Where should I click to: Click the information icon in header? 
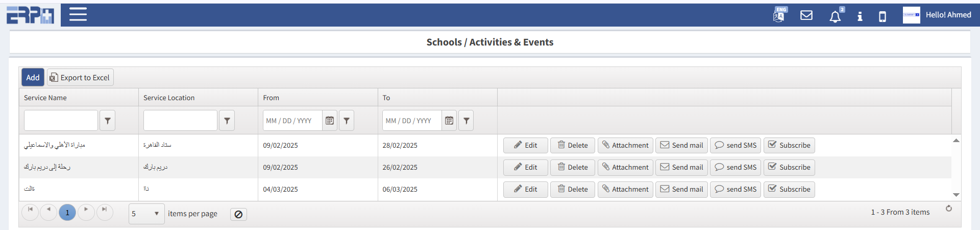coord(860,16)
